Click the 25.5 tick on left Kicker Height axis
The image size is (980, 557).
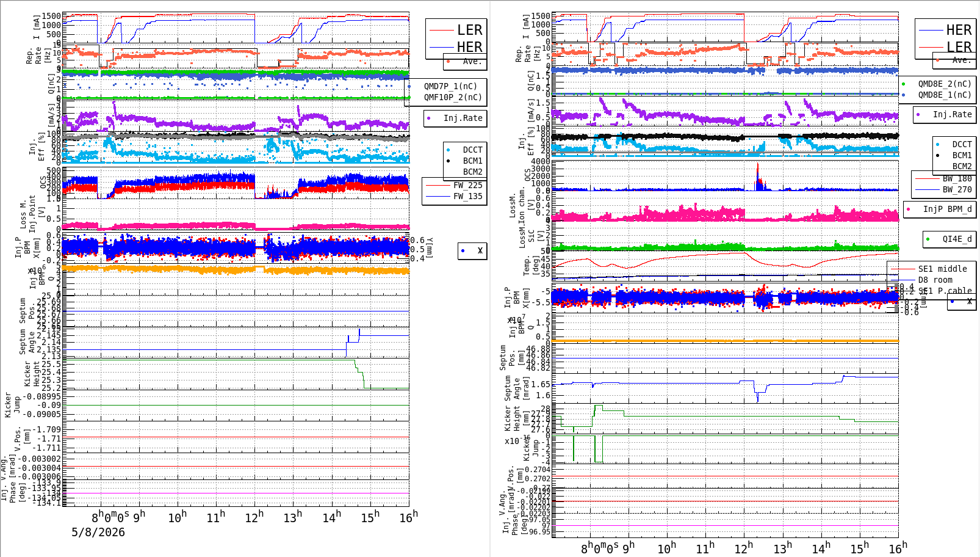coord(51,364)
